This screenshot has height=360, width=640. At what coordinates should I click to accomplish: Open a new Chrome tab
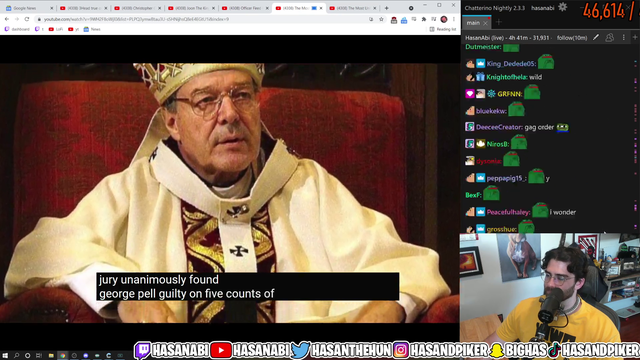[387, 8]
